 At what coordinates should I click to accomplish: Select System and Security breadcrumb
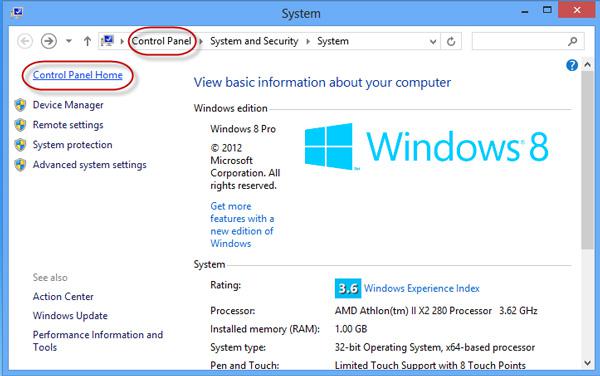point(254,41)
